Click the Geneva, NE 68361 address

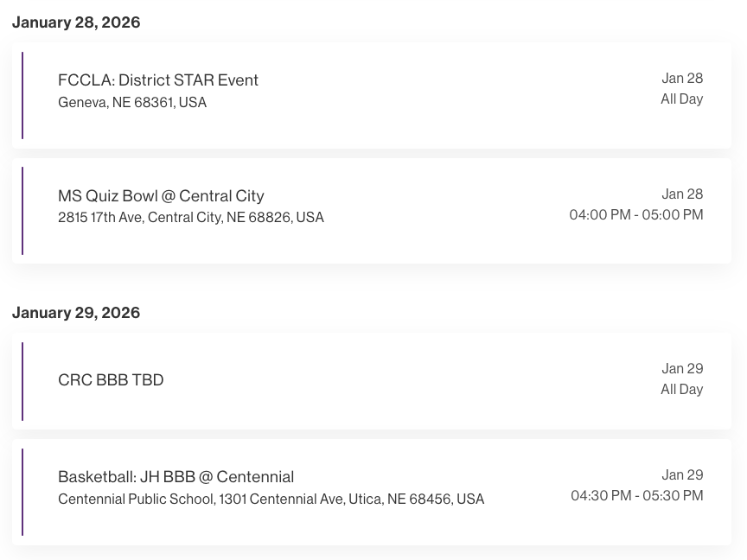[132, 103]
